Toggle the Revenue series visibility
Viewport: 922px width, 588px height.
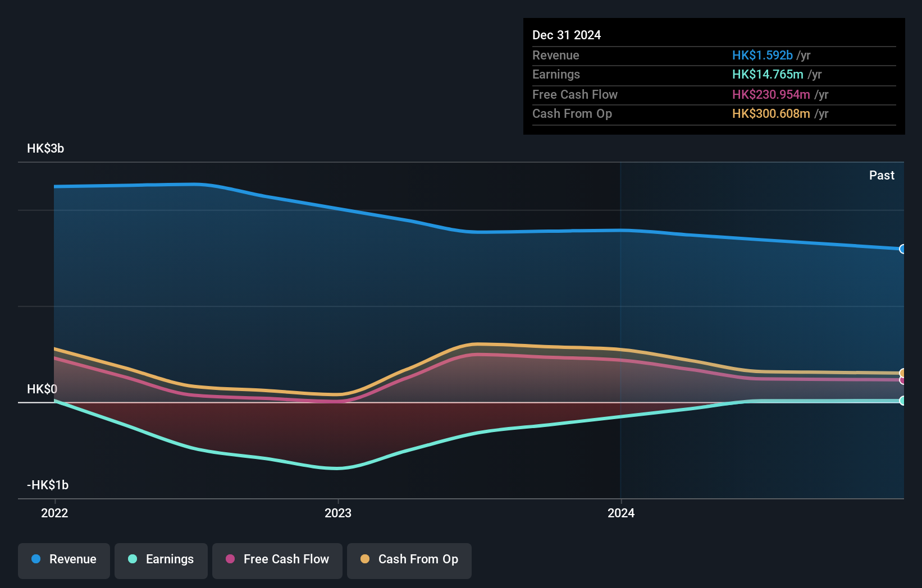coord(63,559)
